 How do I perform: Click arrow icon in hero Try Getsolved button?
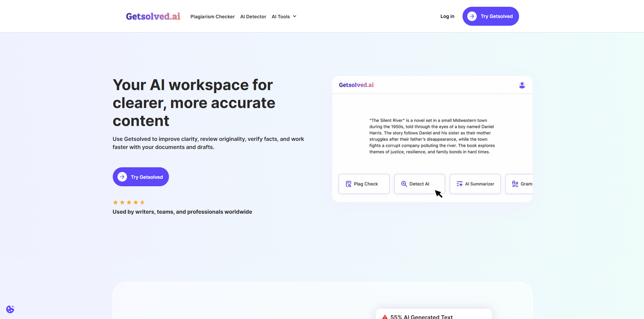tap(122, 177)
